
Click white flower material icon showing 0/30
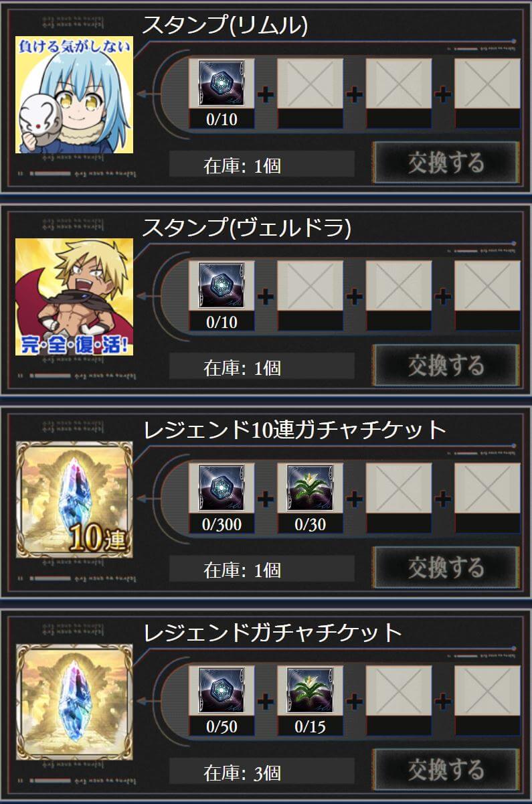pos(310,487)
